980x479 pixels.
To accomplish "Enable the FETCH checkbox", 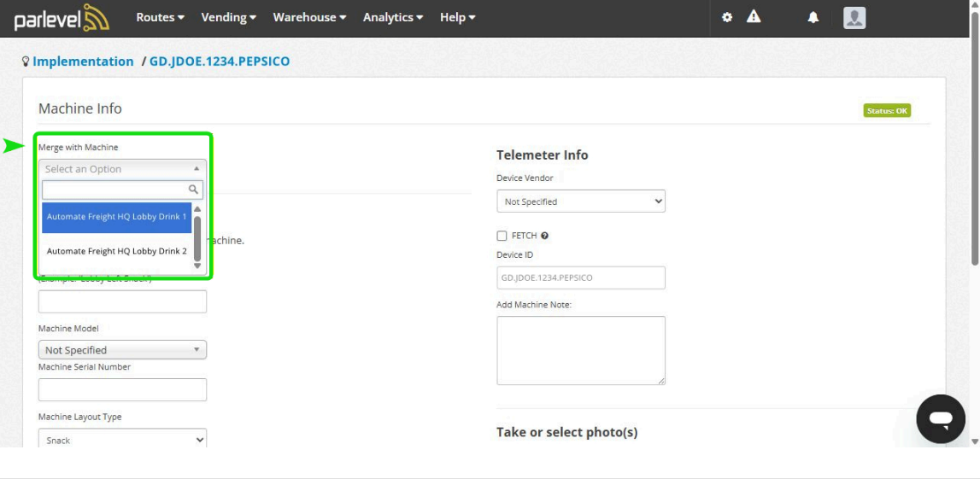I will point(502,236).
